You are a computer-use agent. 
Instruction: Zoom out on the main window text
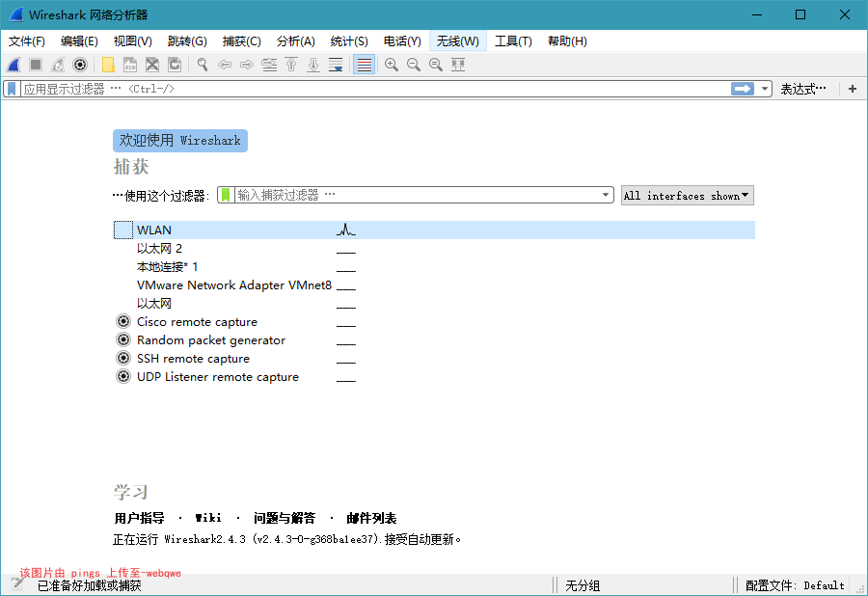click(414, 65)
